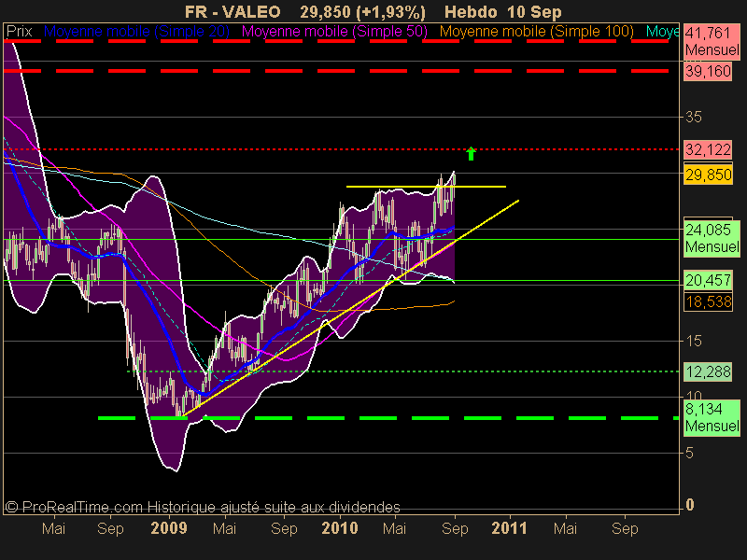Click the 32,122 red price label
Image resolution: width=747 pixels, height=560 pixels.
coord(708,150)
